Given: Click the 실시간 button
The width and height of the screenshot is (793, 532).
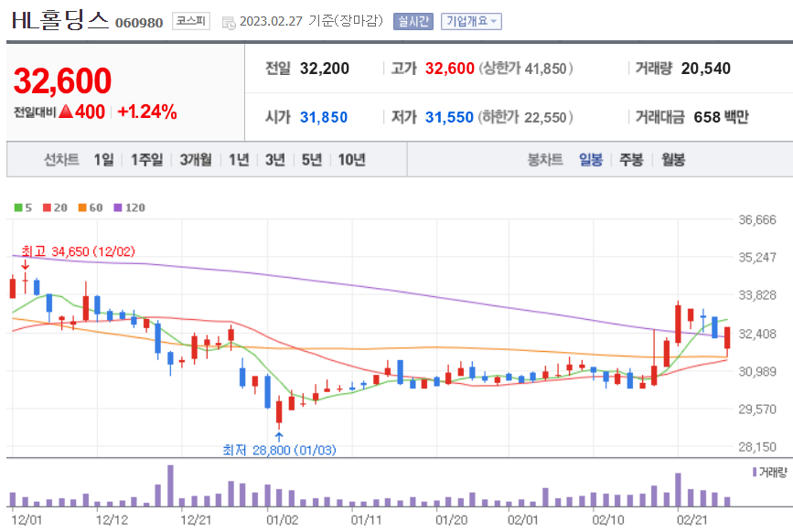Looking at the screenshot, I should point(413,21).
